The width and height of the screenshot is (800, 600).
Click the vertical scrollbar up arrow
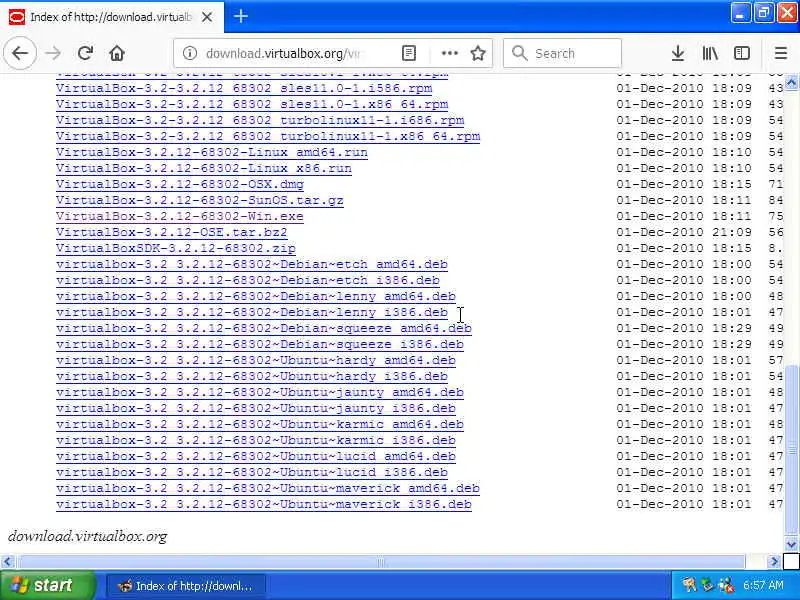tap(791, 82)
